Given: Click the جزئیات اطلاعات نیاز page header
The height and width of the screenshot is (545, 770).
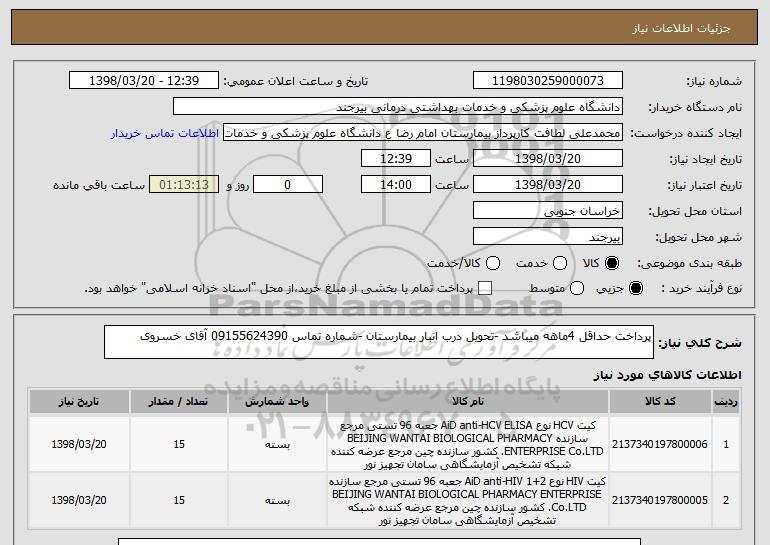Looking at the screenshot, I should click(x=681, y=28).
